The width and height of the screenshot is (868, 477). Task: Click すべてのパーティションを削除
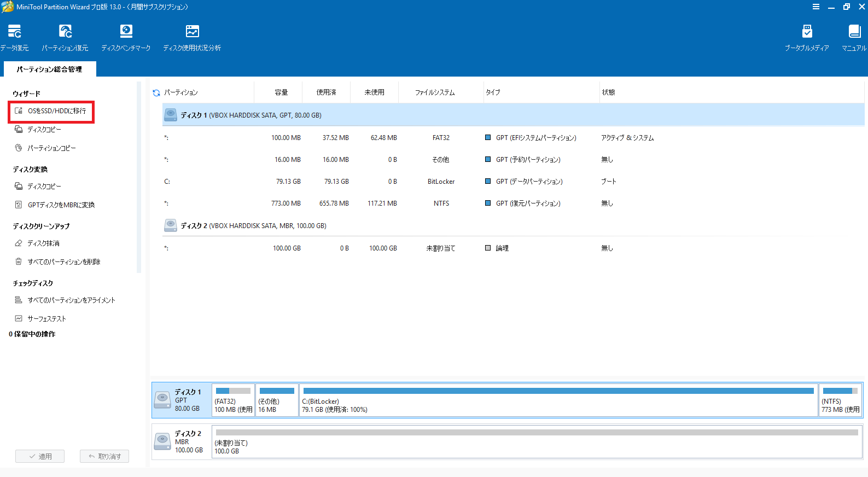(64, 262)
